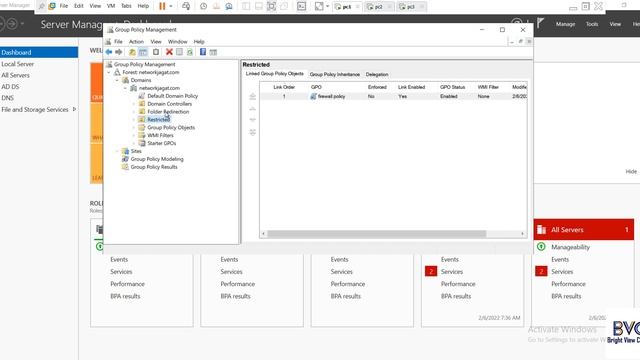The width and height of the screenshot is (640, 360).
Task: Click the Up one level folder icon
Action: coord(132,52)
